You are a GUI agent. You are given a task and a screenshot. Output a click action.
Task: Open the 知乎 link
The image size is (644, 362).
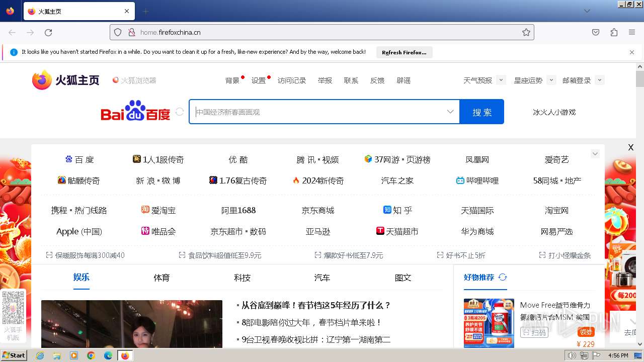(397, 210)
